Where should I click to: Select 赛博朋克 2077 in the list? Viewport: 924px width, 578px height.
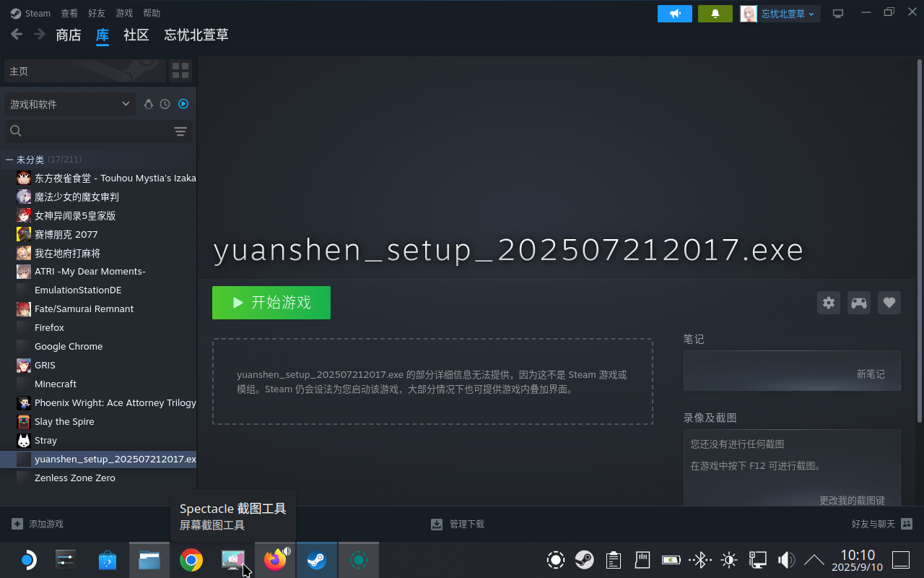[100, 234]
